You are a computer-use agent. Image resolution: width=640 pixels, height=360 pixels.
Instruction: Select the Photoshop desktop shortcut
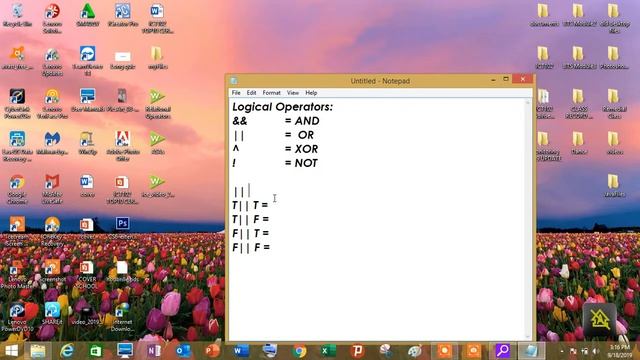tap(122, 228)
